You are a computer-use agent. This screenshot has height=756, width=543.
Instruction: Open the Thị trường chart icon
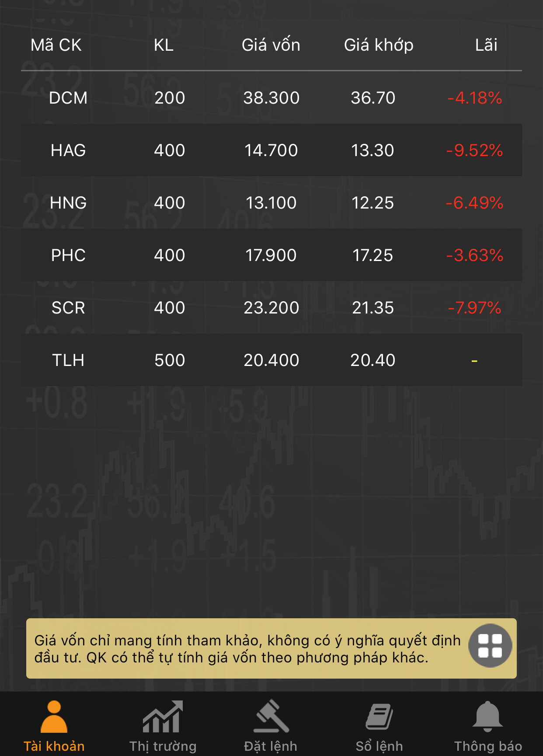click(x=163, y=717)
